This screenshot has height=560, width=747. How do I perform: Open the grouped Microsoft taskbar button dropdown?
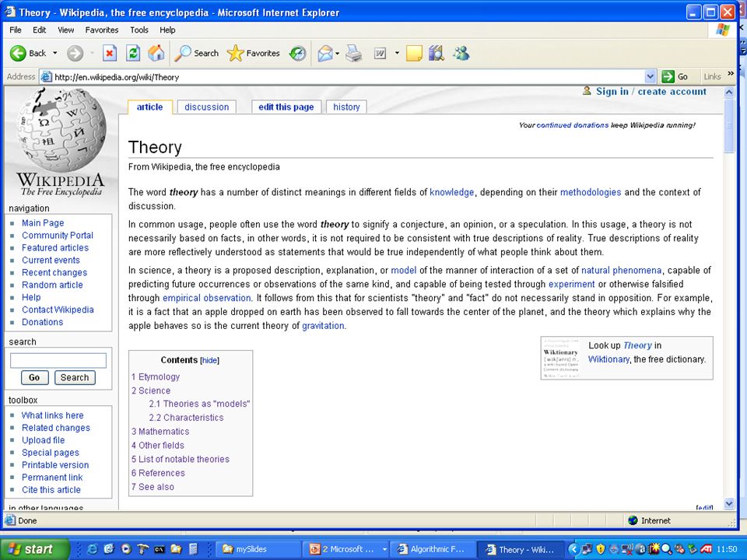tap(384, 549)
